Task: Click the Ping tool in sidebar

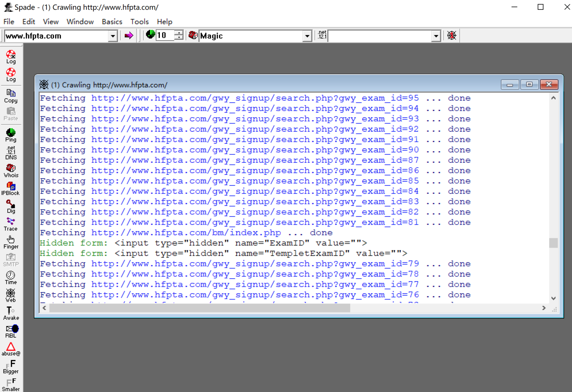Action: click(x=11, y=135)
